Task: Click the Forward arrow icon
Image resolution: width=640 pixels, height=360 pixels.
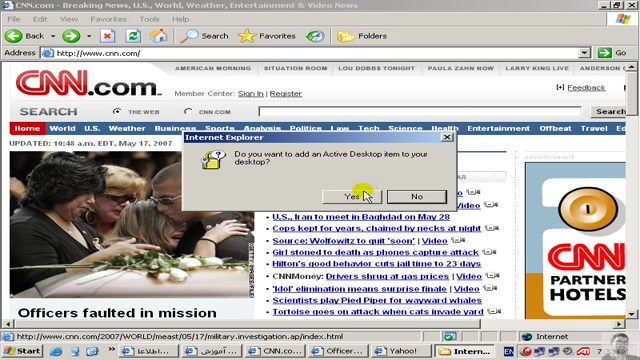Action: tap(71, 36)
